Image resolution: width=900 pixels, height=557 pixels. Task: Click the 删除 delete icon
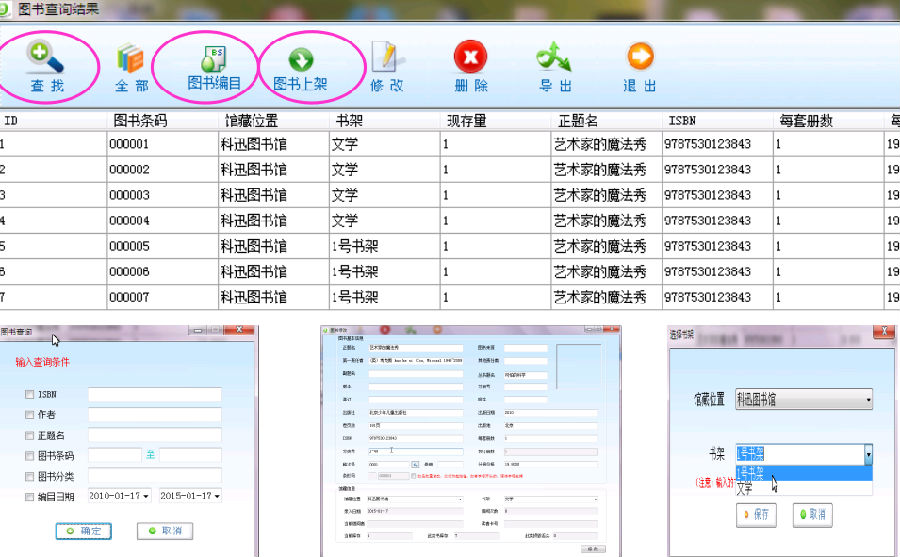click(471, 67)
